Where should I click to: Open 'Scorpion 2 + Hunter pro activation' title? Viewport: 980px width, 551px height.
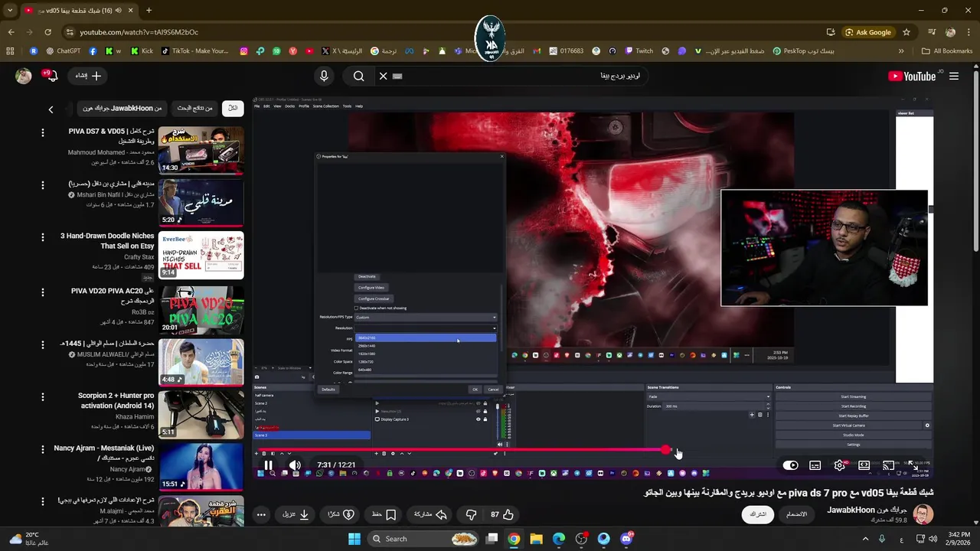click(116, 400)
